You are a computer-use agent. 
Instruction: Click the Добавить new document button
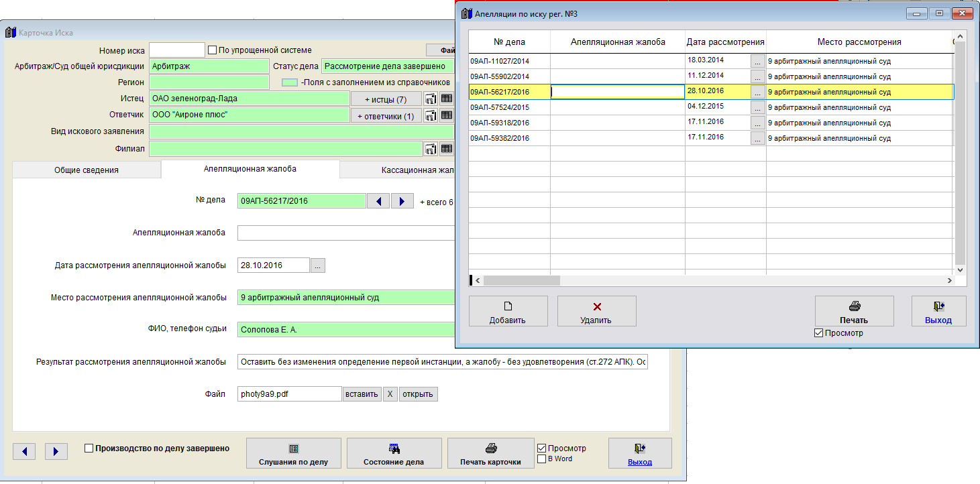[508, 311]
